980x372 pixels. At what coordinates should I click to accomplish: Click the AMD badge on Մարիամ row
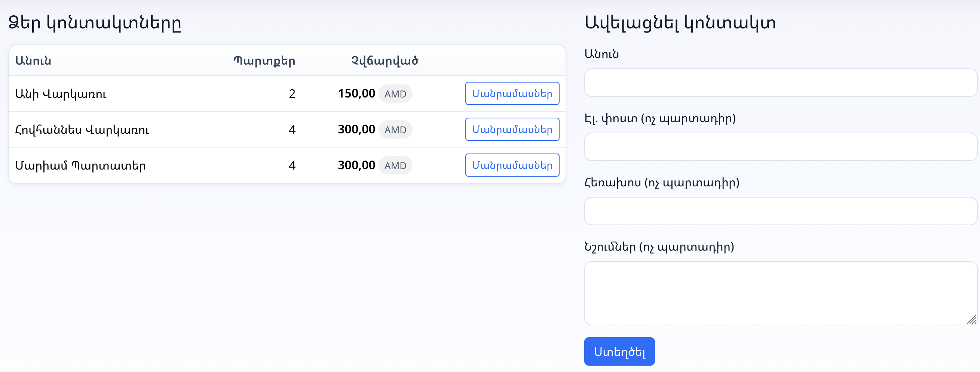tap(395, 165)
